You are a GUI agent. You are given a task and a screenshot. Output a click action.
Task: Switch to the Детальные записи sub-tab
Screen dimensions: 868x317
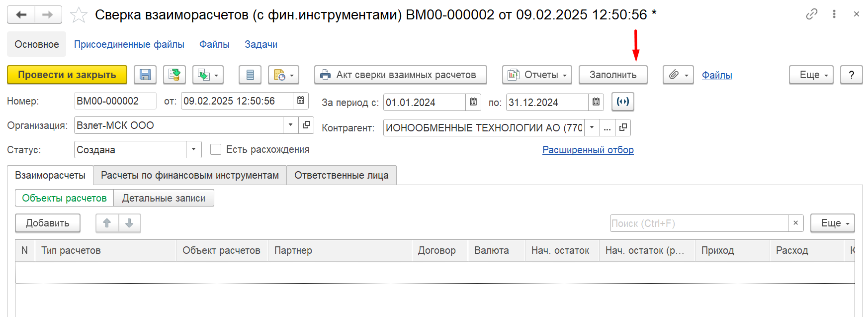[164, 198]
